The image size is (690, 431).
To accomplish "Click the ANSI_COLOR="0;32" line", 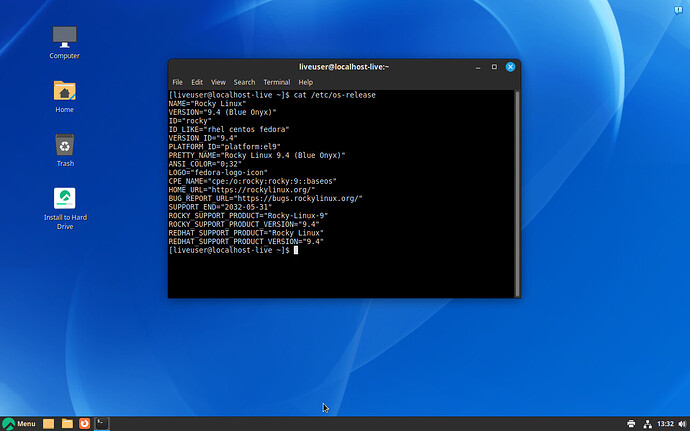I will click(x=205, y=164).
